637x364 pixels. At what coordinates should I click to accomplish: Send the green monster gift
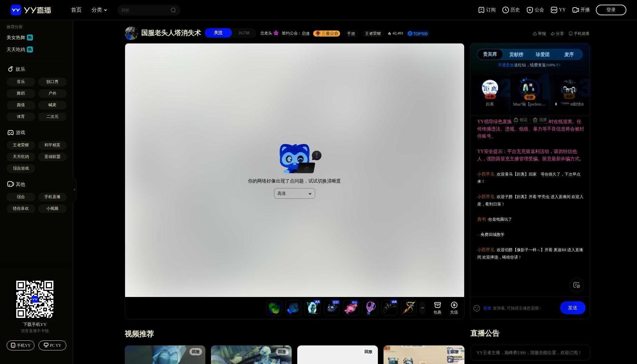(274, 308)
